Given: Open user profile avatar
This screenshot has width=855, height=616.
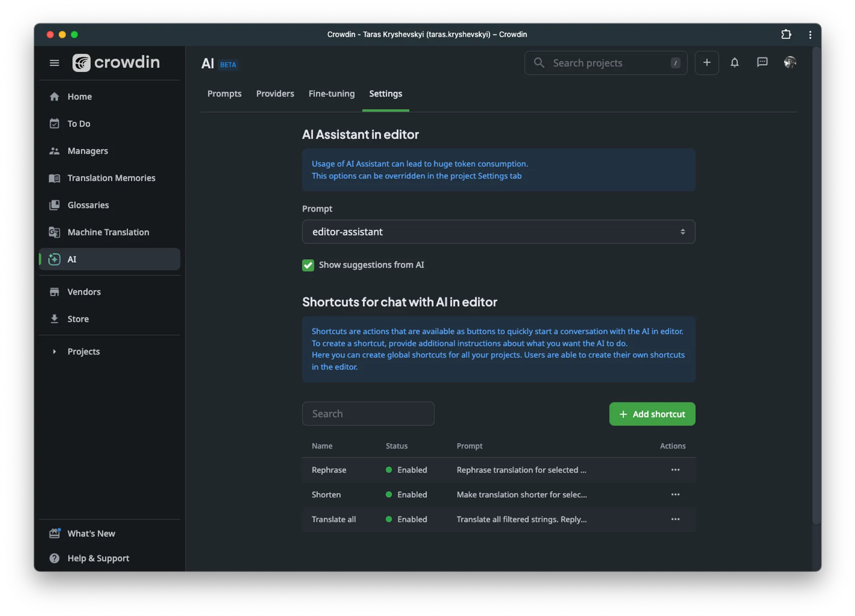Looking at the screenshot, I should pyautogui.click(x=790, y=62).
